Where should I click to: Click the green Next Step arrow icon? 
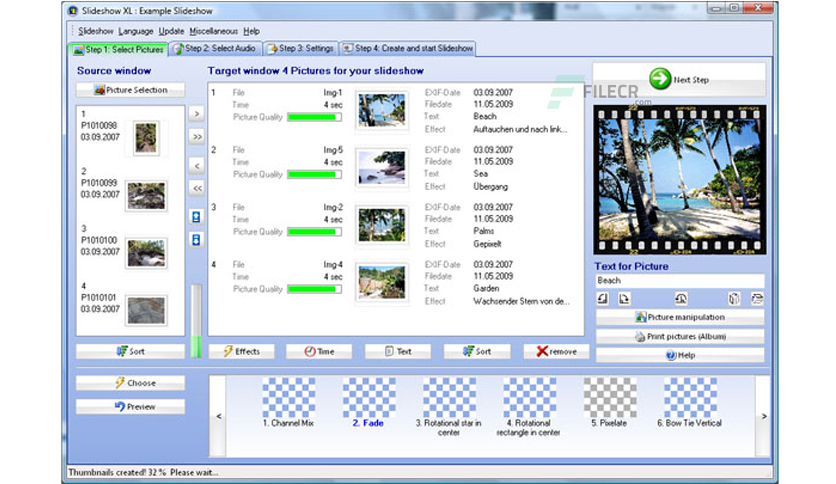pos(660,79)
